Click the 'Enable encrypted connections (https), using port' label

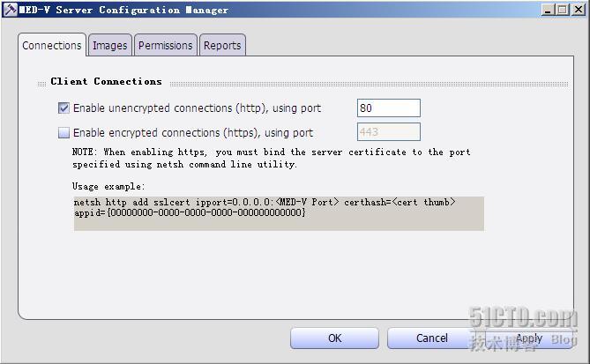[193, 133]
